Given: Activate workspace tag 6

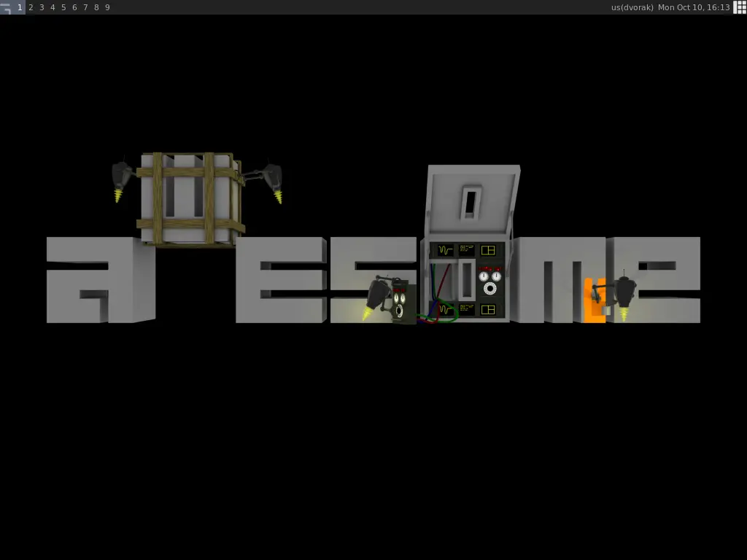Looking at the screenshot, I should pyautogui.click(x=74, y=7).
